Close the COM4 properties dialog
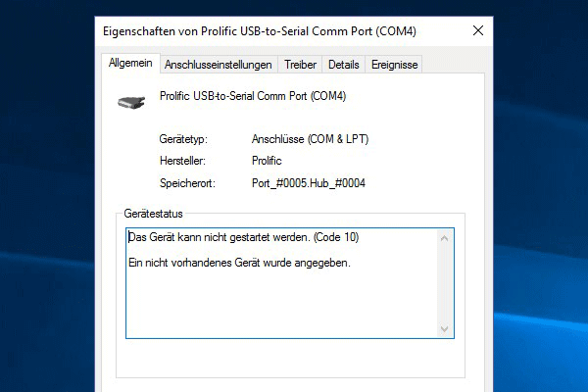The image size is (588, 392). 478,30
